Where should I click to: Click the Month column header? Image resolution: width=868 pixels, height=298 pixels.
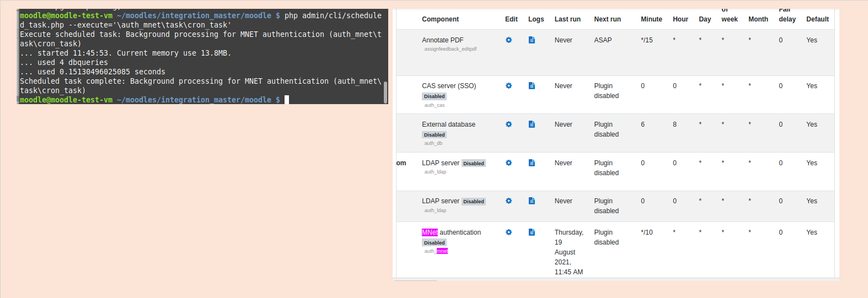758,19
